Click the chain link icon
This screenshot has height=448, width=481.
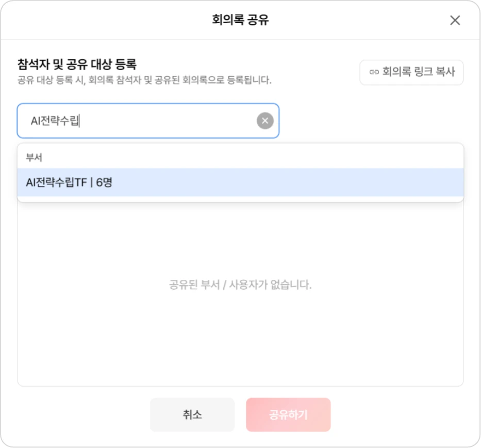point(374,72)
